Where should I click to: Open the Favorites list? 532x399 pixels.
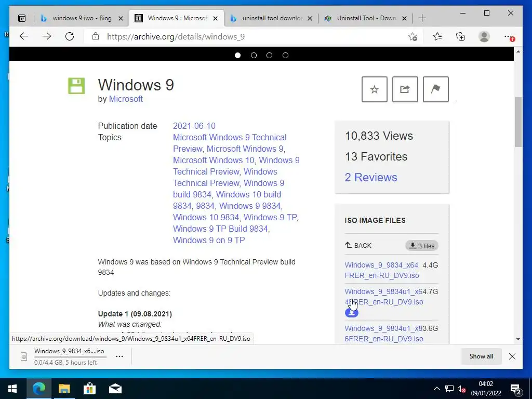(x=437, y=36)
